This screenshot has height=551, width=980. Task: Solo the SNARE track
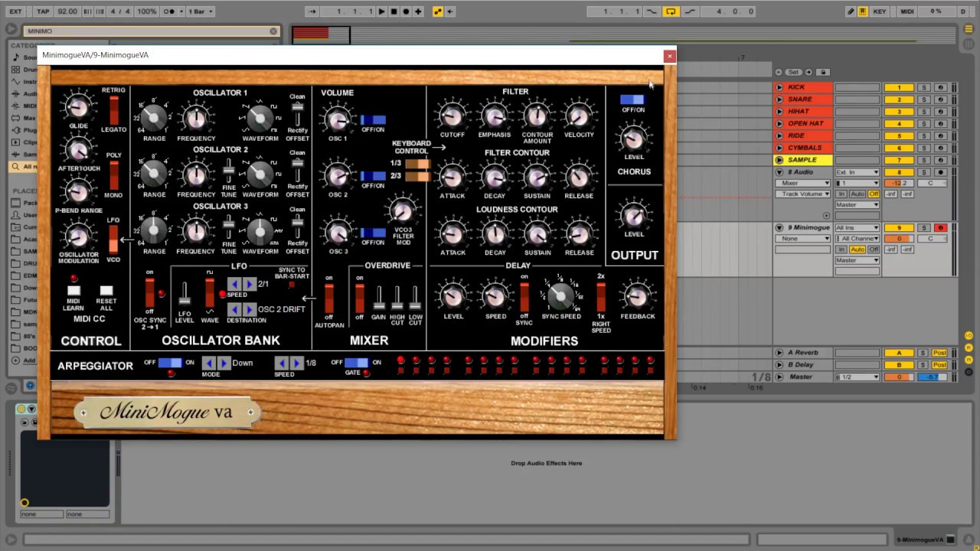pos(924,99)
